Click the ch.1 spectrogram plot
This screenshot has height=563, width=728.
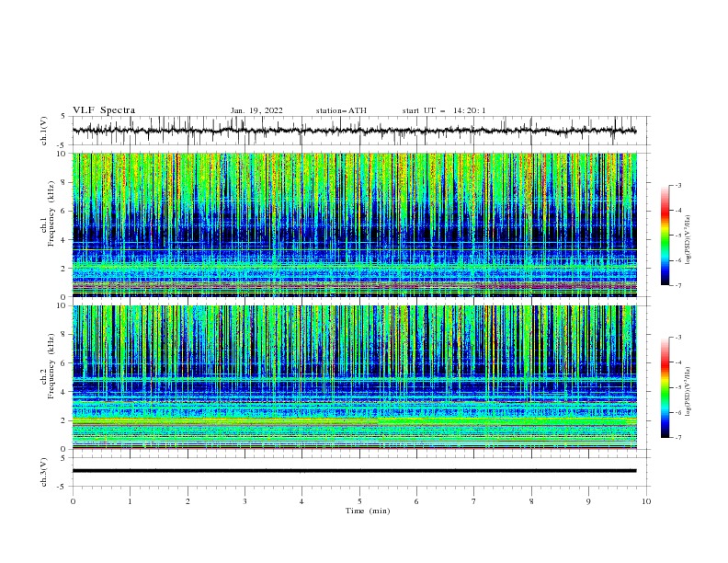click(x=355, y=224)
